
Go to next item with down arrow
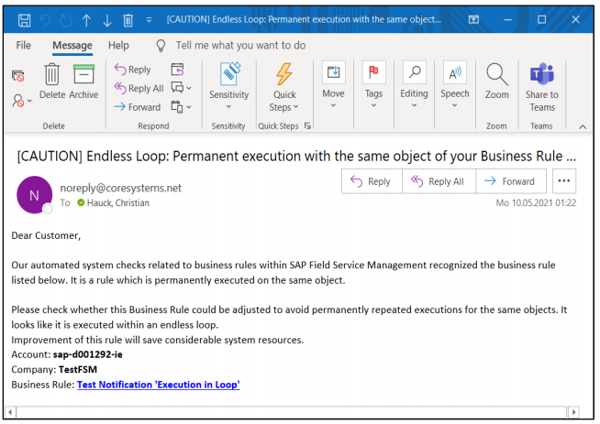(107, 20)
